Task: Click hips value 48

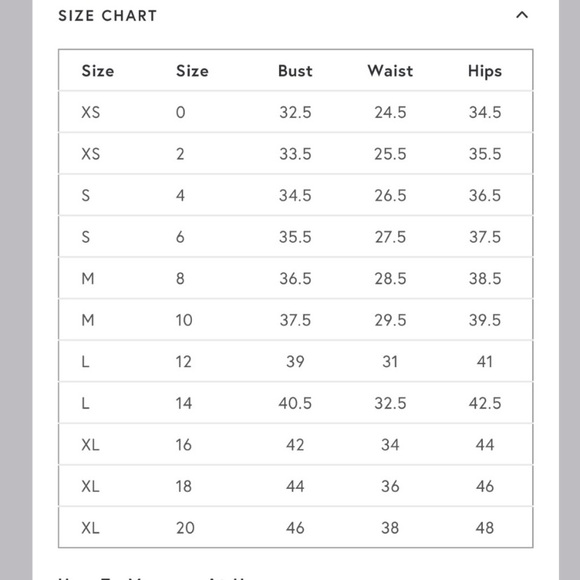Action: [485, 528]
